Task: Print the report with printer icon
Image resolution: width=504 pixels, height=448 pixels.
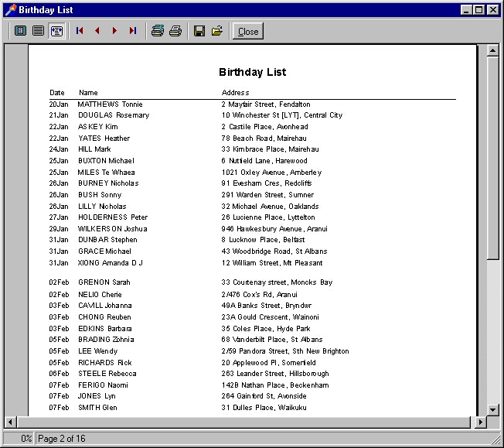Action: (175, 31)
